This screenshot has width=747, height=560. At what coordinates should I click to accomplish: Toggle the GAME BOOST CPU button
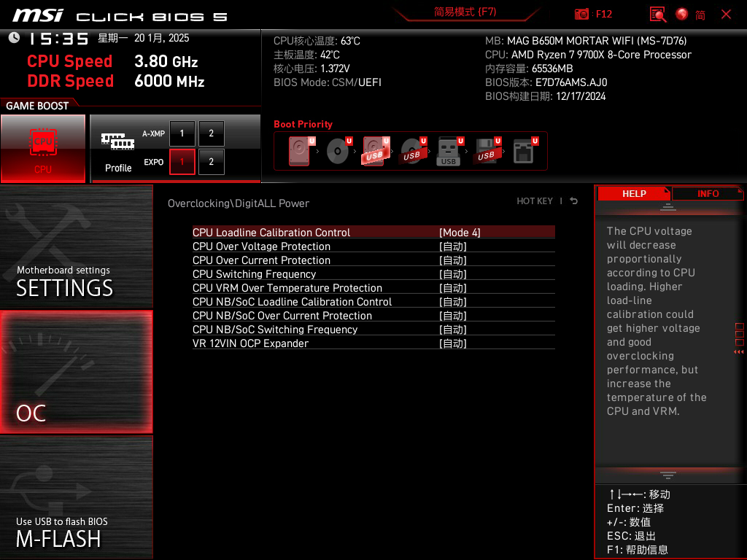click(x=43, y=148)
